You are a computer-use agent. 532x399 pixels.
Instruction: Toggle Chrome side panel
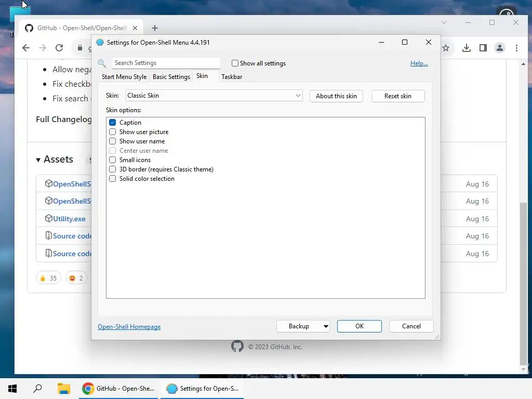[483, 48]
